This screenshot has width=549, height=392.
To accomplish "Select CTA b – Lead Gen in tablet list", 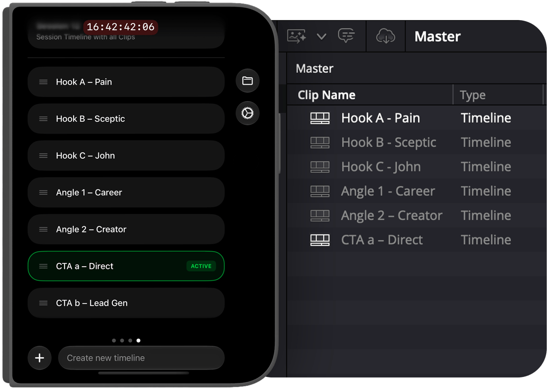I will click(x=126, y=303).
